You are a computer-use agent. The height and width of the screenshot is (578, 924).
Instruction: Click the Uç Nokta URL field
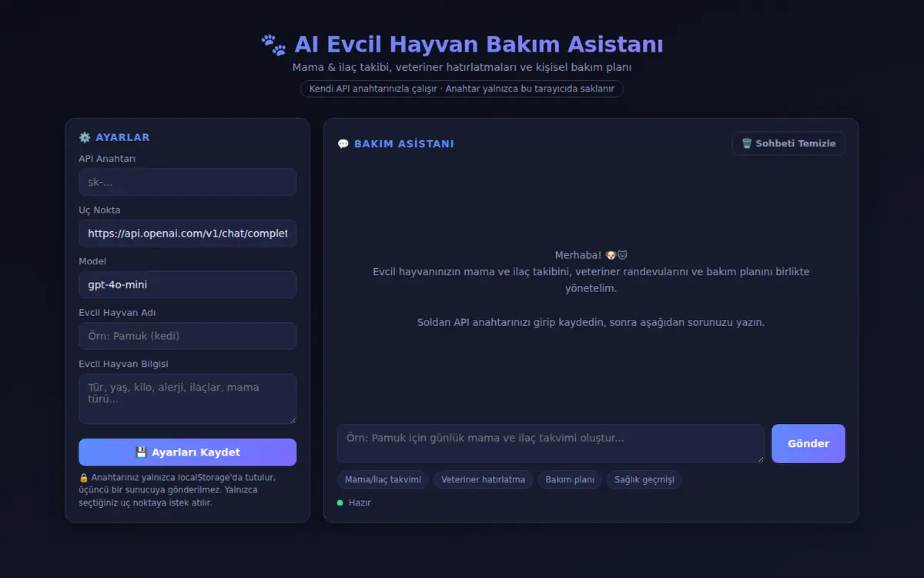pyautogui.click(x=187, y=234)
